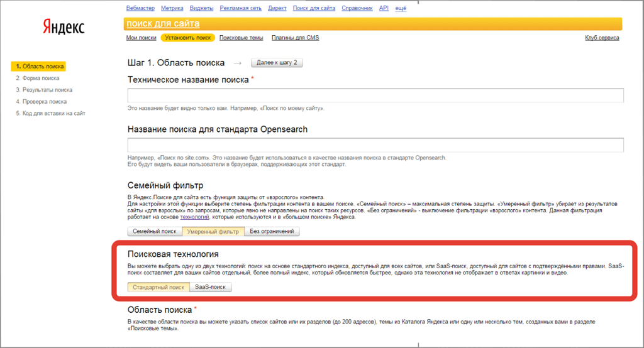644x348 pixels.
Task: Focus the 'Техническое название поиска' text field
Action: pos(375,95)
